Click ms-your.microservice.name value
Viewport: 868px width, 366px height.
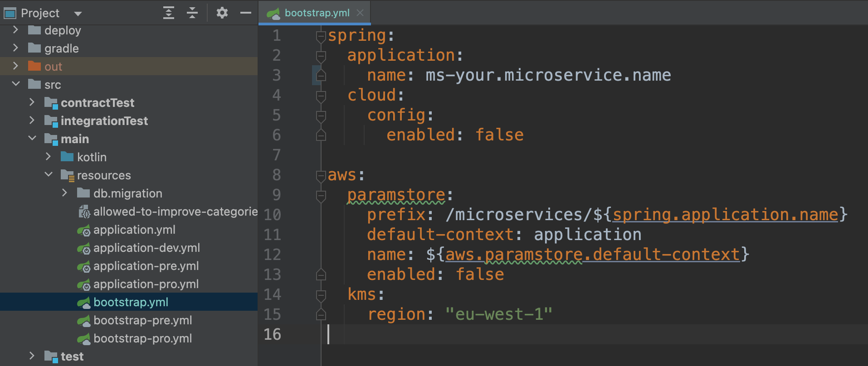pyautogui.click(x=548, y=75)
